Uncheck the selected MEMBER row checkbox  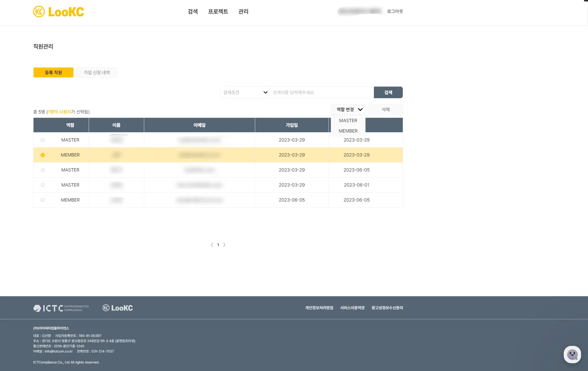[x=43, y=155]
